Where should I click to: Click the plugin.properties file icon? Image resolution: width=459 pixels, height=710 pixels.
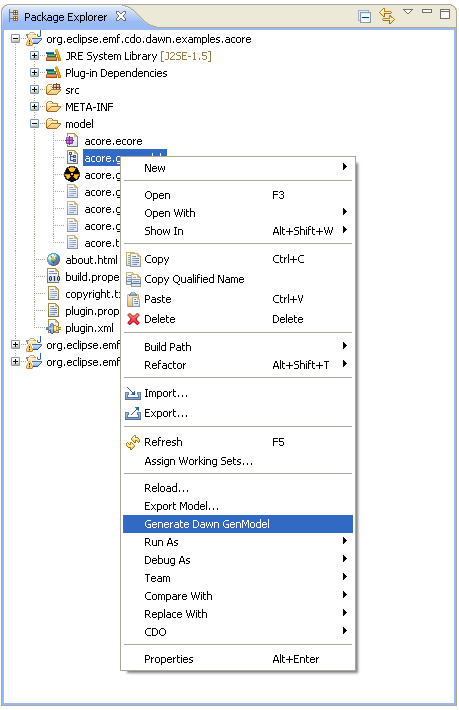point(53,311)
